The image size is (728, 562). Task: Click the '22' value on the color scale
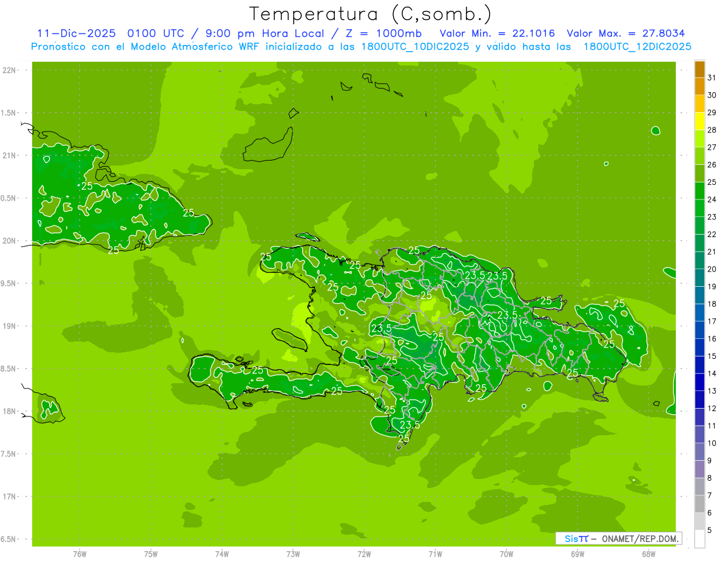click(712, 234)
